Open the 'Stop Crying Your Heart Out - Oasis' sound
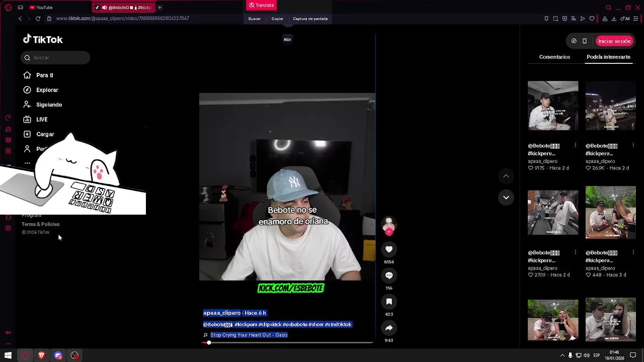This screenshot has width=644, height=362. pos(249,335)
